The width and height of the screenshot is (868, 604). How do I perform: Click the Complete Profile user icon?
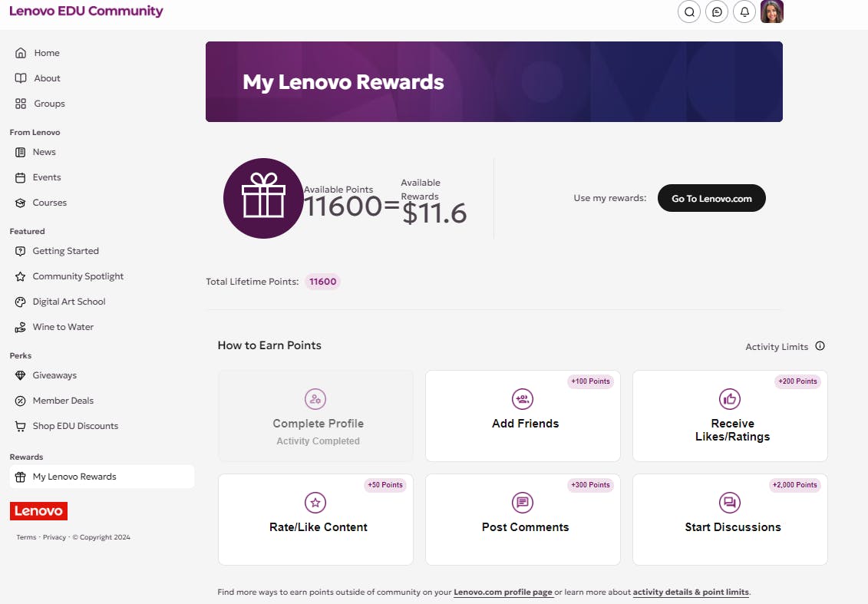pos(315,398)
